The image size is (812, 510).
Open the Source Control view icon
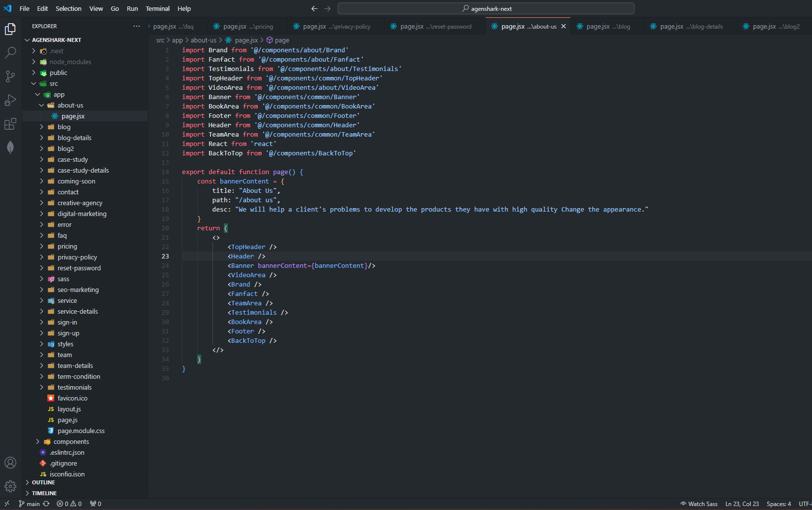(10, 76)
